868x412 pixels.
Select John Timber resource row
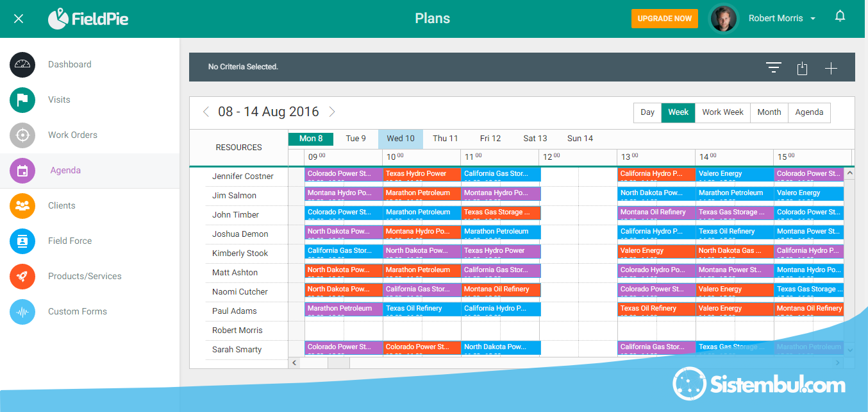pyautogui.click(x=235, y=215)
